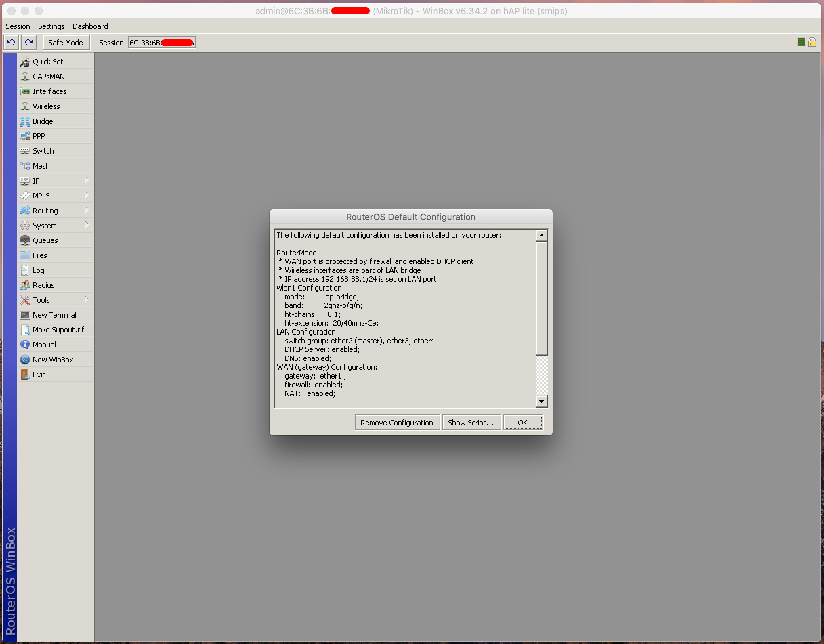
Task: Click the padlock icon at top right
Action: click(812, 42)
